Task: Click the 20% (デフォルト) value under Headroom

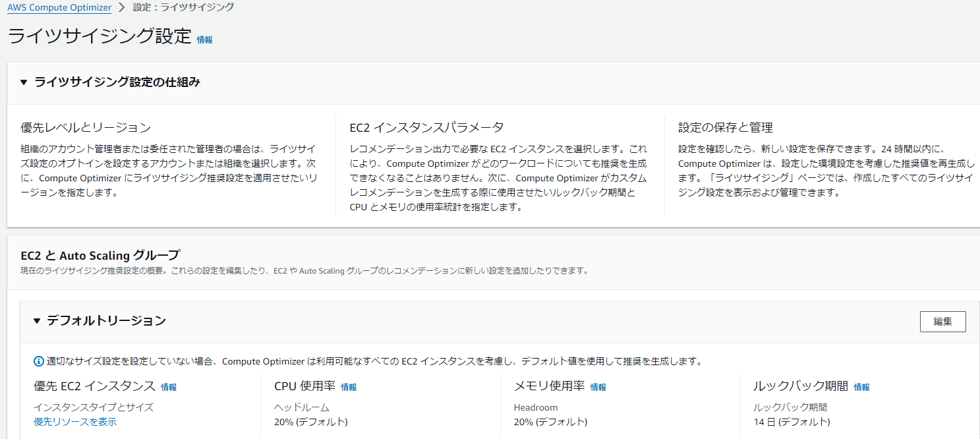Action: point(550,422)
